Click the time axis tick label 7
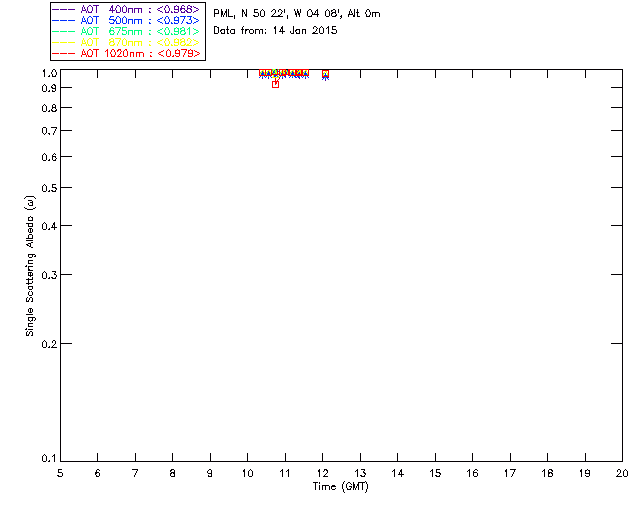The width and height of the screenshot is (640, 512). pos(135,473)
